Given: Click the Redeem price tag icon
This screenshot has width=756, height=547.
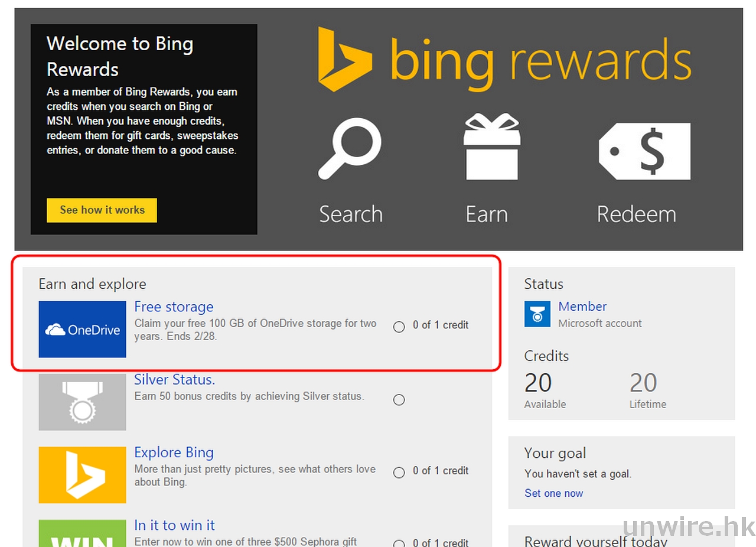Looking at the screenshot, I should coord(644,151).
